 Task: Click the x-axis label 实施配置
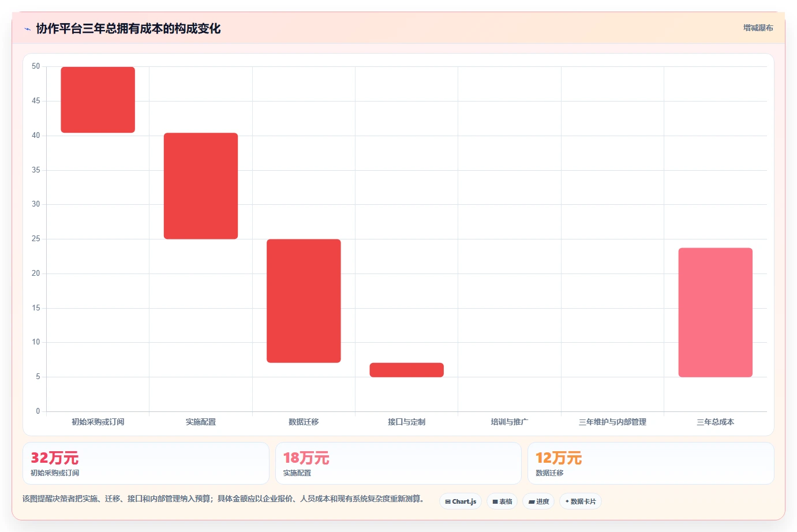[x=201, y=422]
